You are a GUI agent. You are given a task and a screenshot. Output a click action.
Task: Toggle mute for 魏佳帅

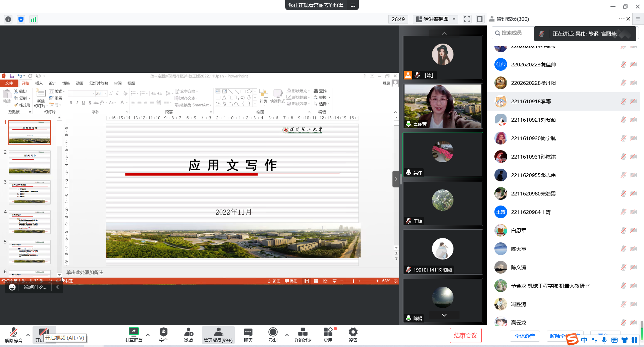(x=623, y=64)
